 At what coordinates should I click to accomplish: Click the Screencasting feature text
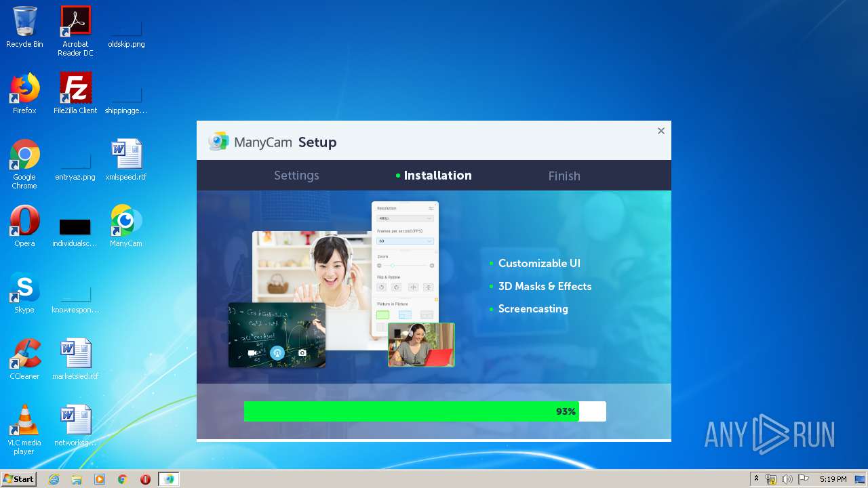tap(533, 308)
